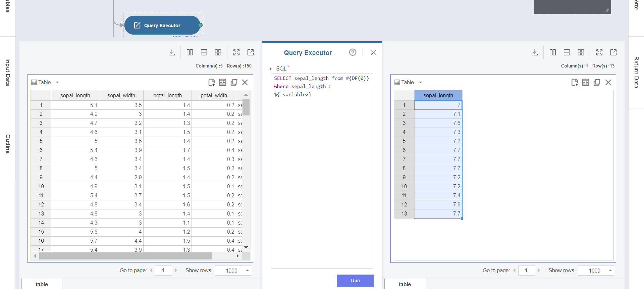Click the input table horizontal scrollbar thumb
This screenshot has height=289, width=644.
pyautogui.click(x=125, y=256)
